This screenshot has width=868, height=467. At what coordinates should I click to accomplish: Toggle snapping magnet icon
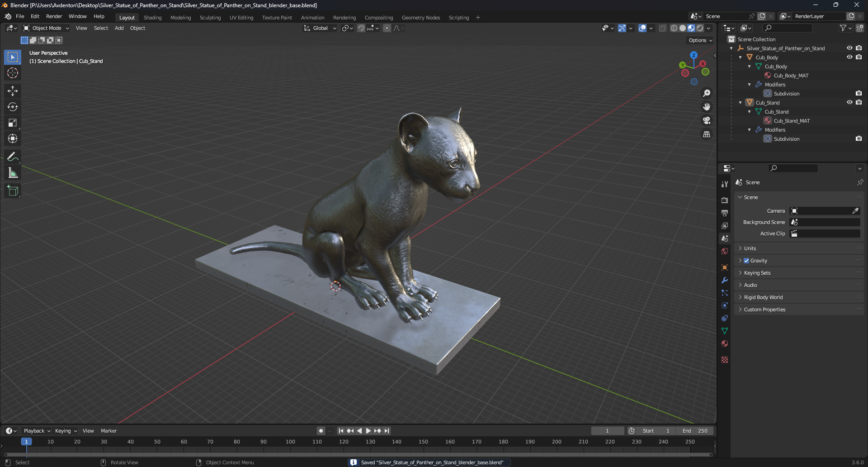coord(361,28)
